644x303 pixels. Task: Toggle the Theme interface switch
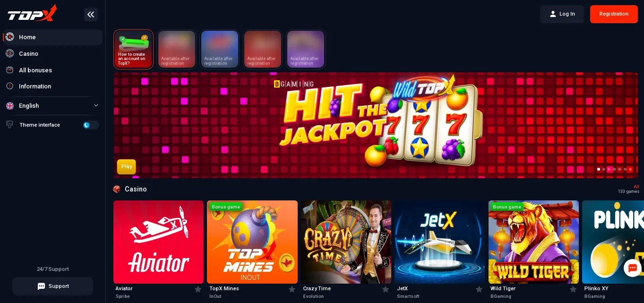[91, 125]
